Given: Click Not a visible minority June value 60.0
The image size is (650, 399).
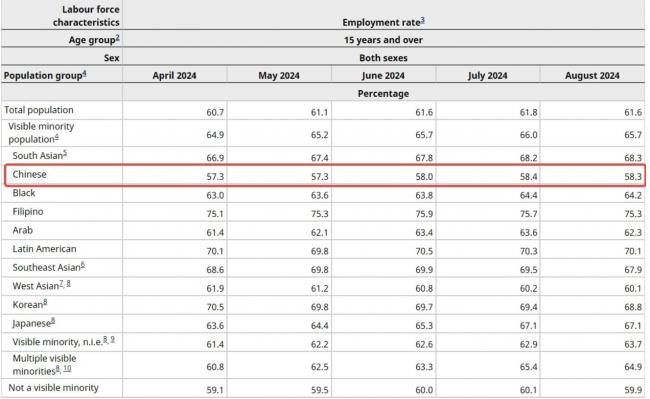Looking at the screenshot, I should (x=424, y=390).
